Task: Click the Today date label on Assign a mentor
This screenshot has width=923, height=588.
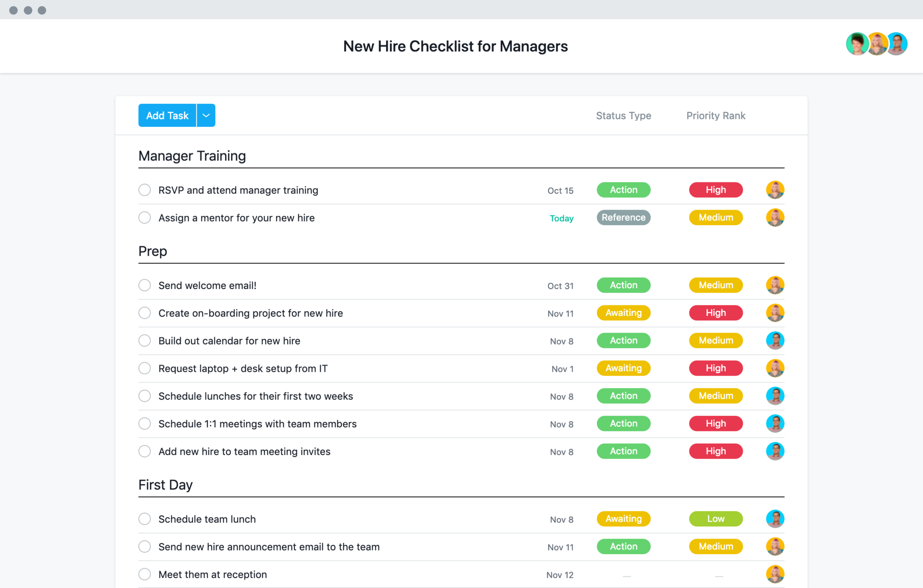Action: click(560, 217)
